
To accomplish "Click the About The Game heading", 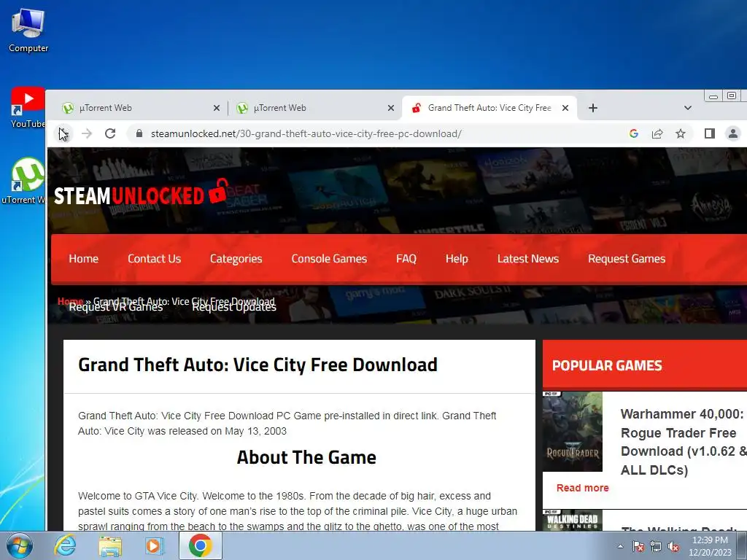I will click(306, 457).
